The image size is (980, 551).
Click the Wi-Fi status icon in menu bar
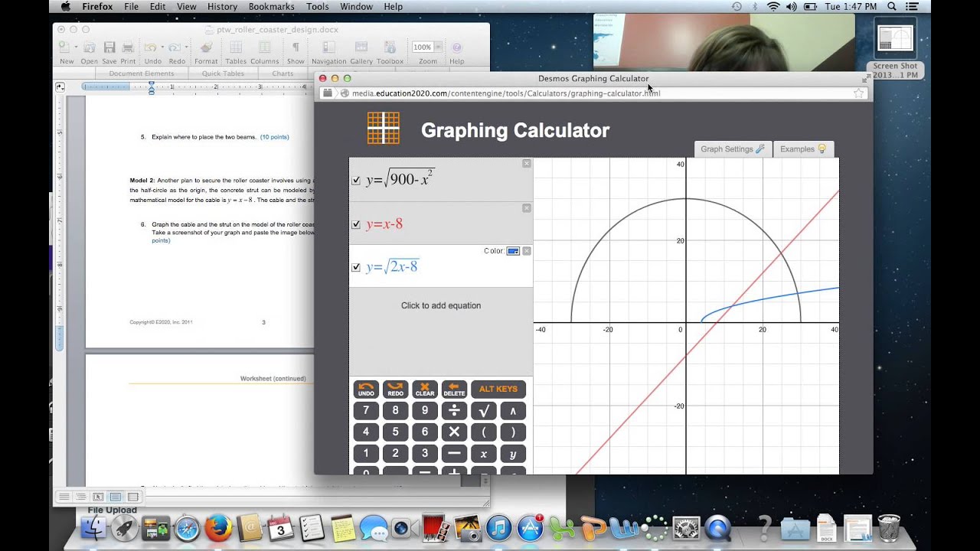click(773, 6)
